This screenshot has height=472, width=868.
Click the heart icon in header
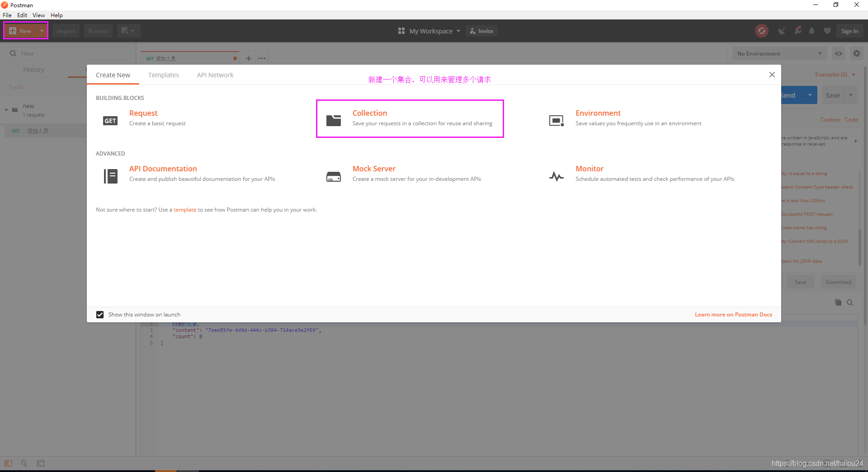tap(827, 31)
